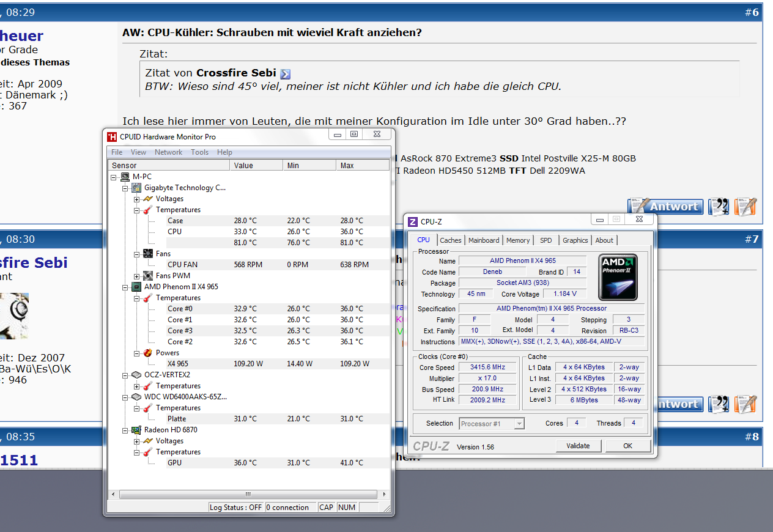
Task: Click the OK button in CPU-Z
Action: pos(627,446)
